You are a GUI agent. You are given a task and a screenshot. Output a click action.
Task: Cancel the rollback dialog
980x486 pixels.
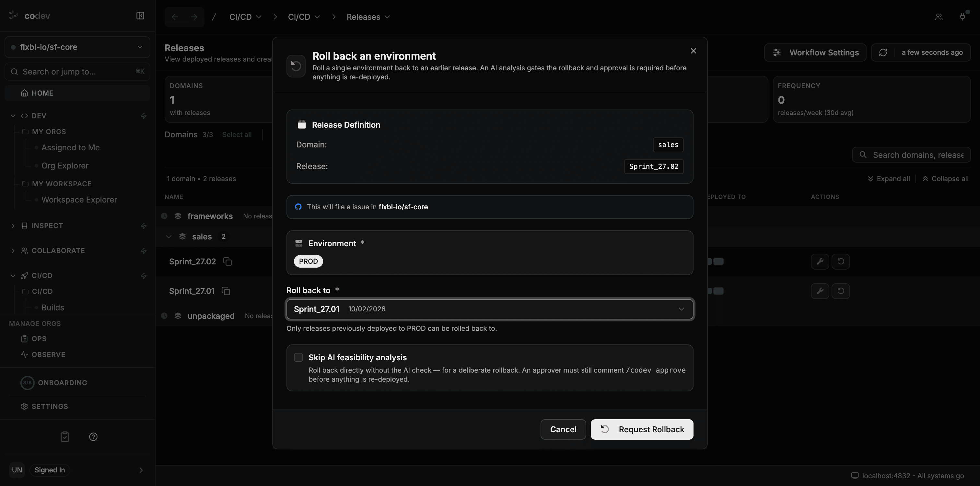(563, 429)
